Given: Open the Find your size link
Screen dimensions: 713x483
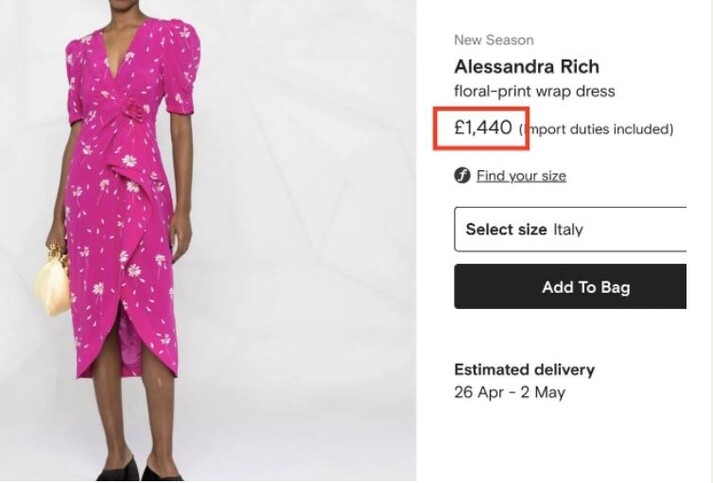Looking at the screenshot, I should [x=521, y=176].
